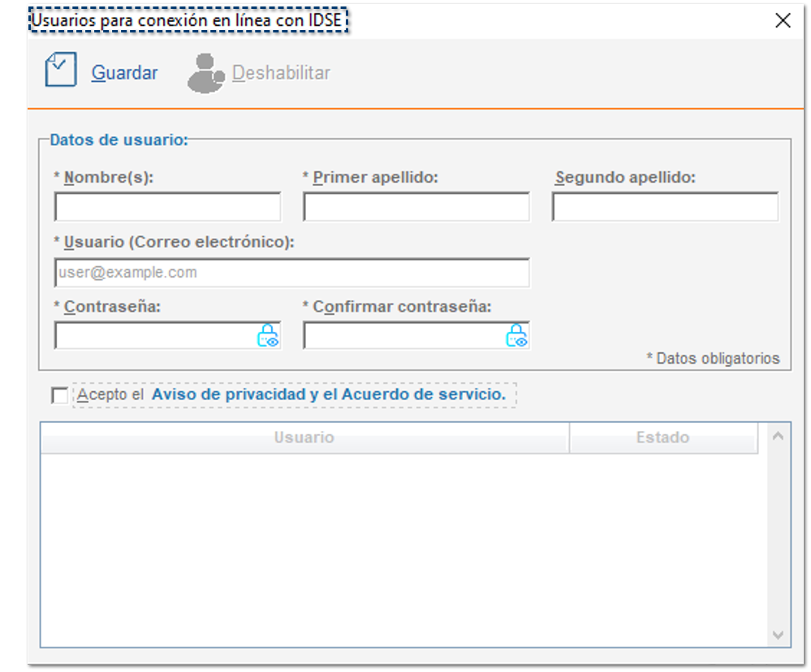Focus the Segundo apellido field

coord(665,207)
